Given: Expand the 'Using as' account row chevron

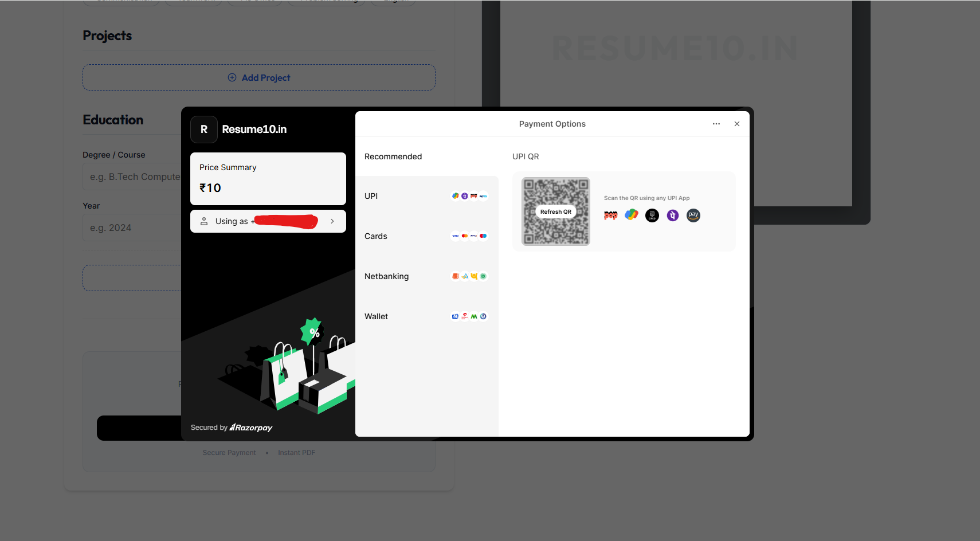Looking at the screenshot, I should (x=332, y=221).
